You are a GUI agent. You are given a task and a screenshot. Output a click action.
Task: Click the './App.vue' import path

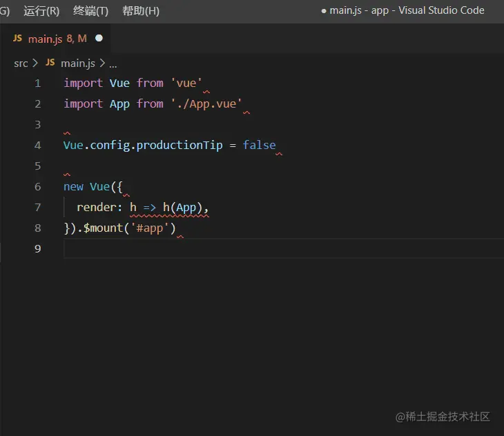coord(206,103)
